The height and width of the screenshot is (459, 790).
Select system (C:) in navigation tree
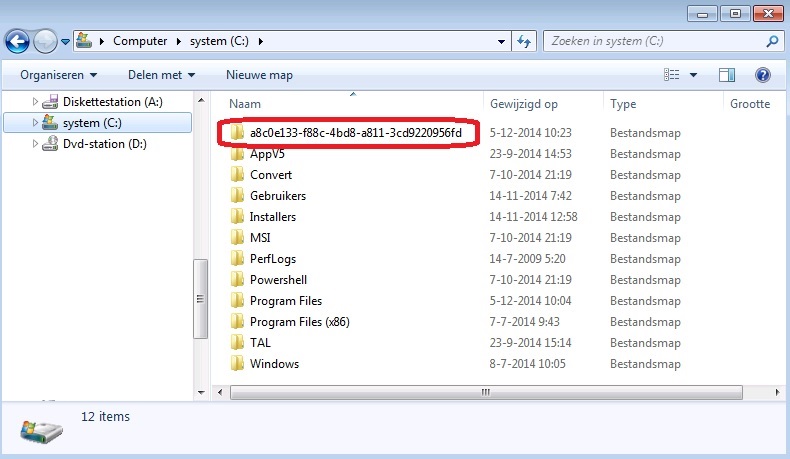tap(92, 123)
